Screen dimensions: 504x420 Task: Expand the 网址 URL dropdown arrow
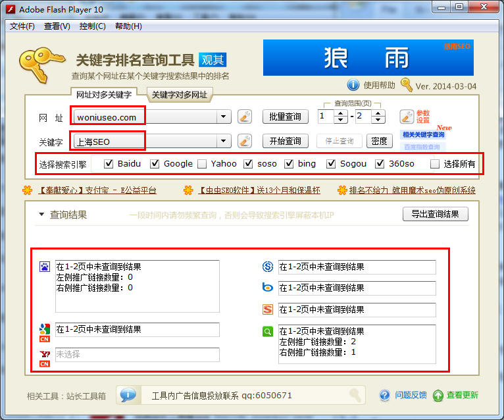pos(224,117)
